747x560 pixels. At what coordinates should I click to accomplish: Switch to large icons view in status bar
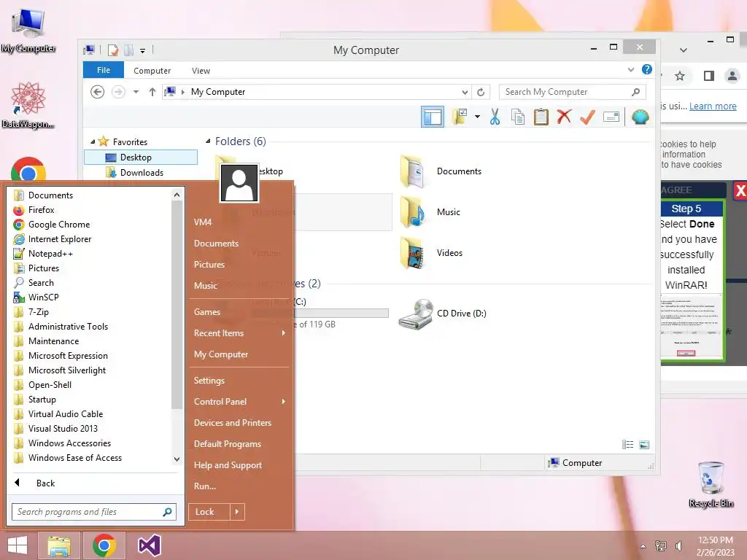click(x=644, y=444)
